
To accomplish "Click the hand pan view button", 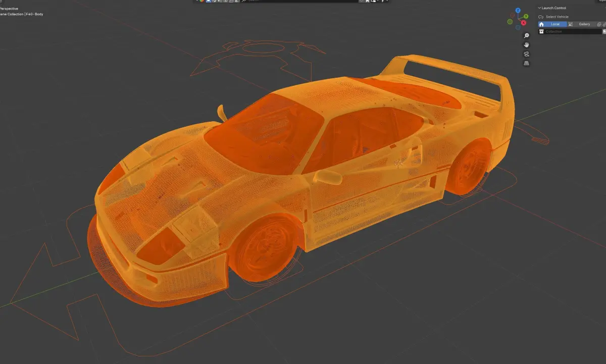I will point(527,45).
